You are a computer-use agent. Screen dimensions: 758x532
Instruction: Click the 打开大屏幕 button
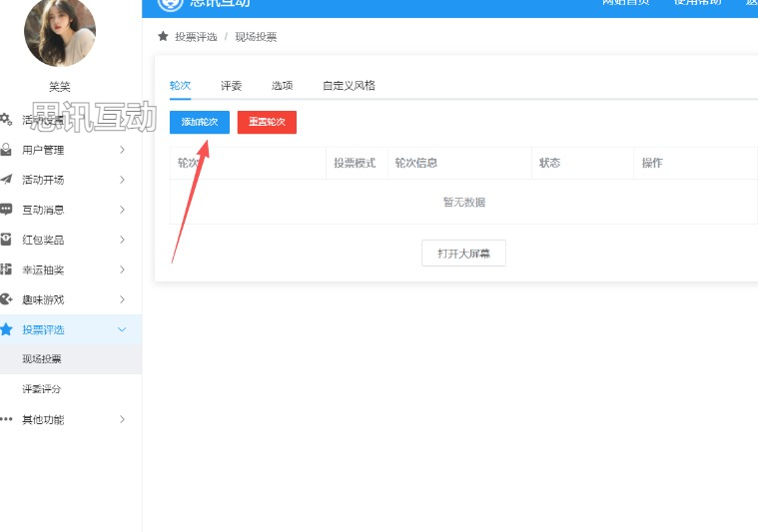[463, 254]
